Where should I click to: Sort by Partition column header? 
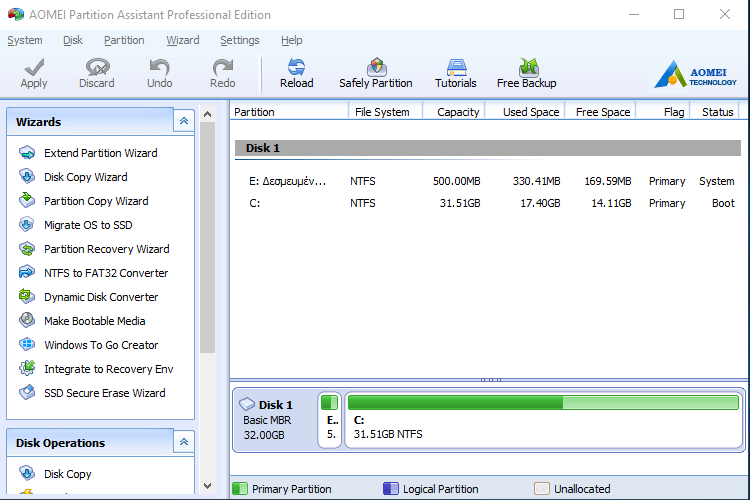click(289, 111)
